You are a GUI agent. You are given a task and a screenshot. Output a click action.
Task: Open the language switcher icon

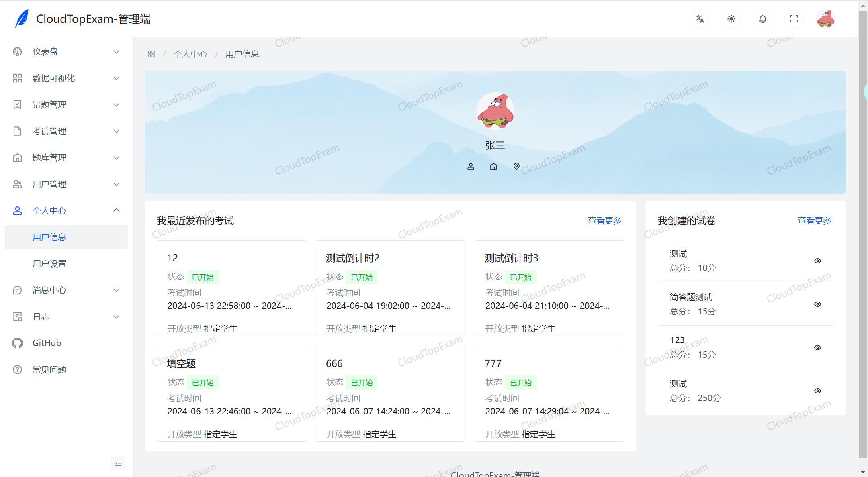700,19
